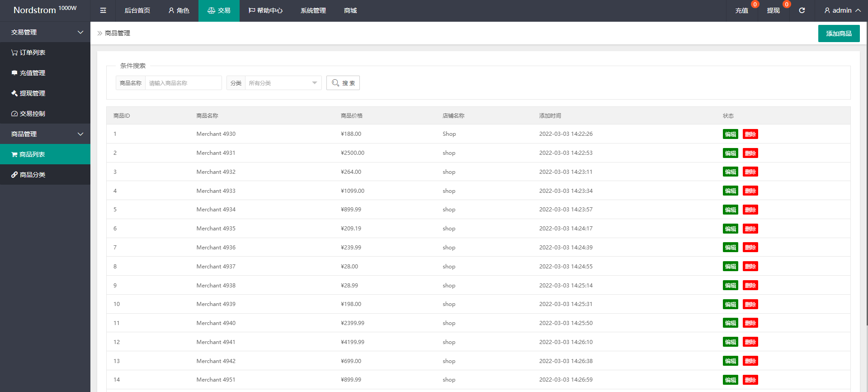Click the red delete button for Merchant 4930
The height and width of the screenshot is (392, 868).
750,134
